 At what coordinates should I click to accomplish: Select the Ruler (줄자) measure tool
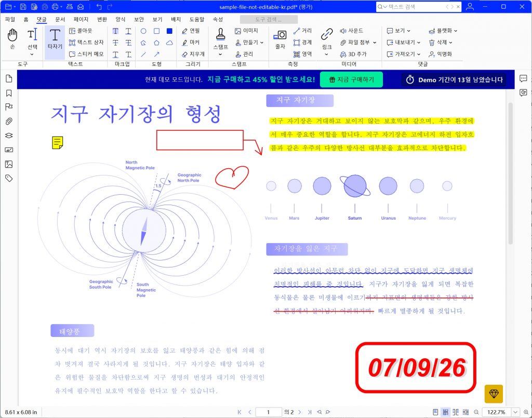[x=280, y=39]
